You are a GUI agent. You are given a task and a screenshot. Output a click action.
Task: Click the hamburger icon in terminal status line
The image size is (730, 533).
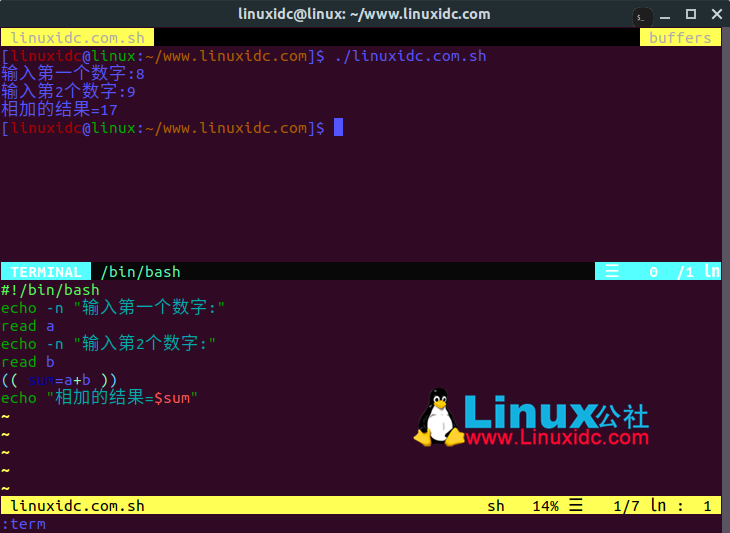[612, 271]
